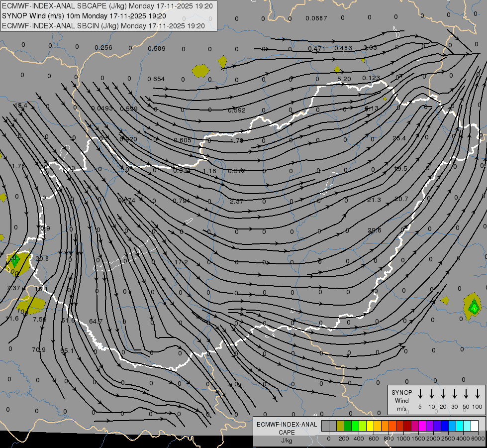Click the value 5.20 on the map
Image resolution: width=487 pixels, height=448 pixels.
(x=344, y=79)
